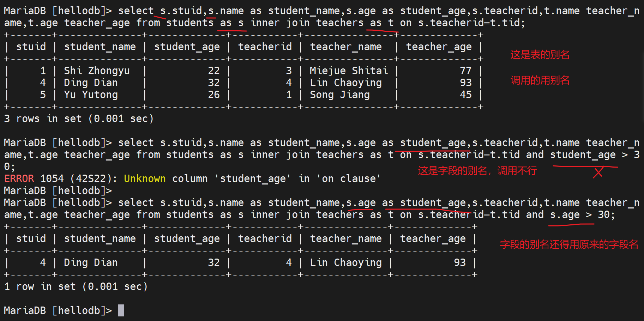Click the Shi Zhongyu student name cell

click(97, 71)
